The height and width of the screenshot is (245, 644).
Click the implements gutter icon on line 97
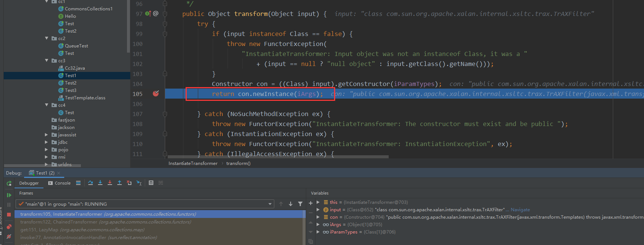click(x=148, y=14)
